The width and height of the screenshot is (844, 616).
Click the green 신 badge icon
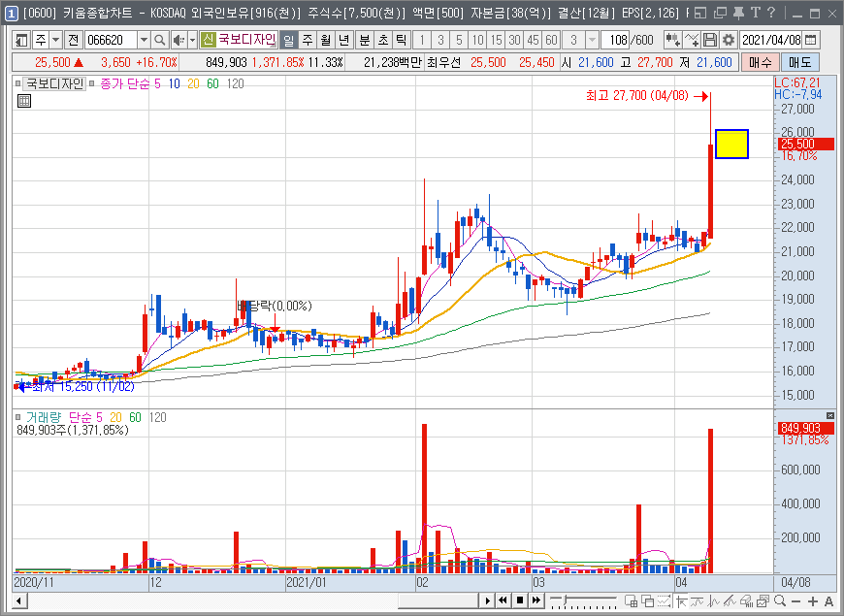208,40
